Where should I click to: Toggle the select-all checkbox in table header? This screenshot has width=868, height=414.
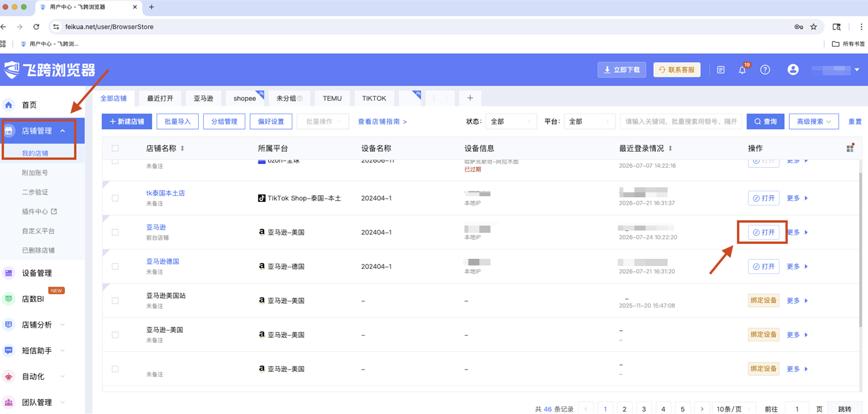[x=115, y=148]
